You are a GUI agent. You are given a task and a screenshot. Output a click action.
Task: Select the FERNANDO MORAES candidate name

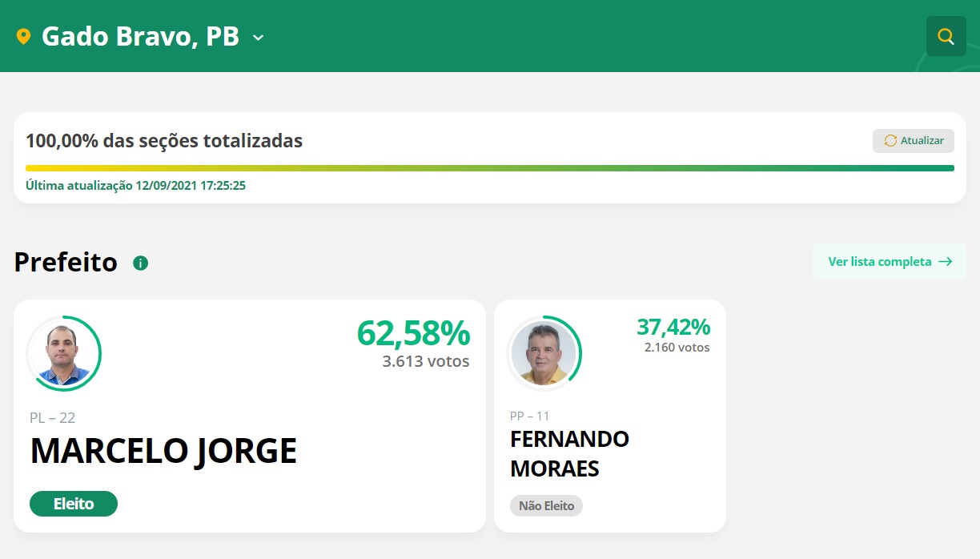pos(569,453)
